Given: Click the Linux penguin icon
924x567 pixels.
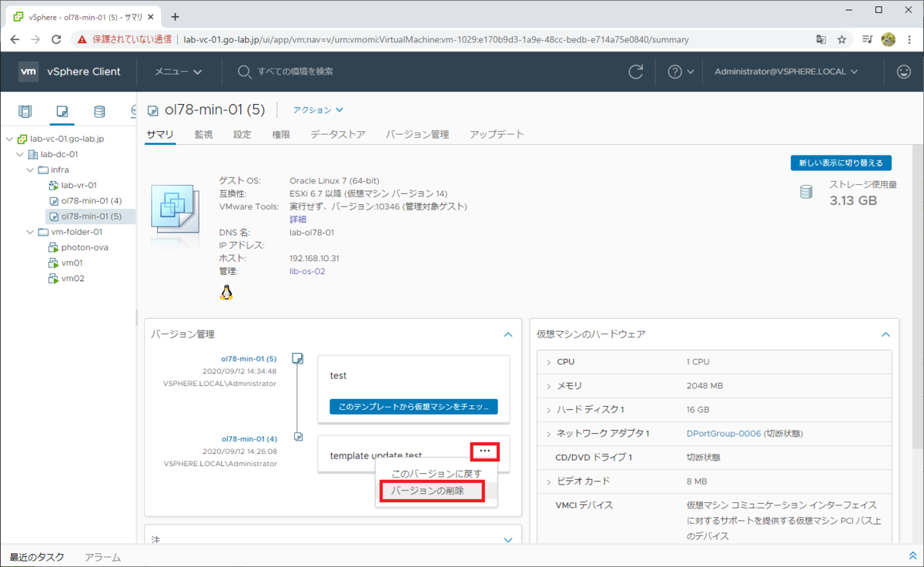Looking at the screenshot, I should pos(226,292).
